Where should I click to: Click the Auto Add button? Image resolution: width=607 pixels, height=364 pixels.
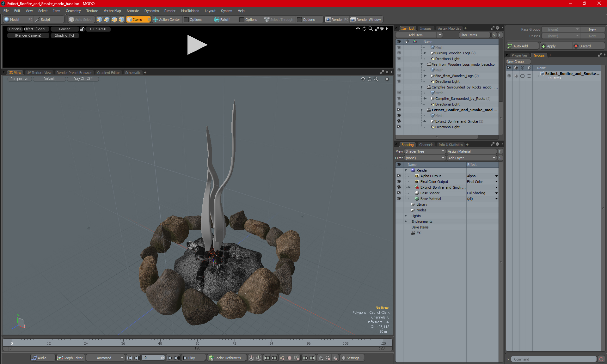(x=522, y=46)
